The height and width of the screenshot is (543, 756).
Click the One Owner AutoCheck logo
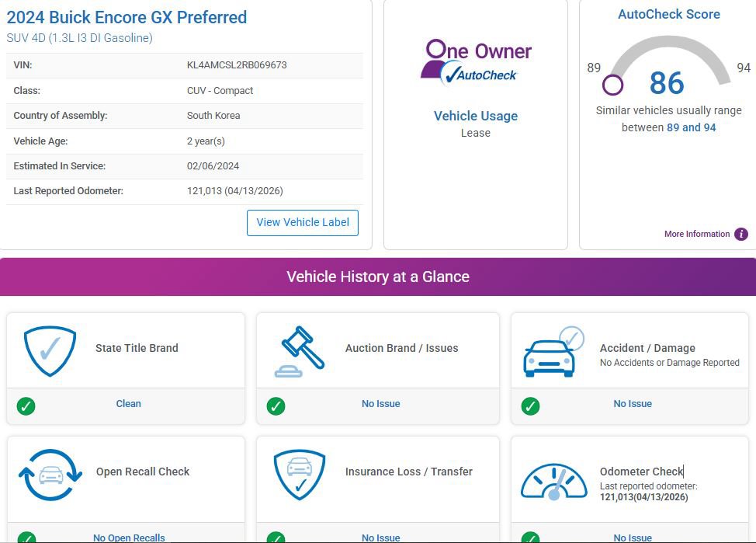pyautogui.click(x=476, y=62)
